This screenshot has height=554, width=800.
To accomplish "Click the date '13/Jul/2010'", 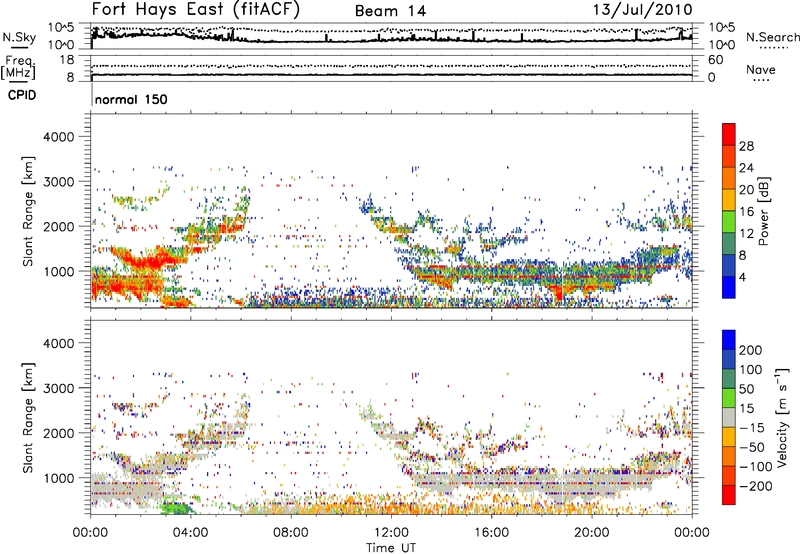I will [642, 9].
